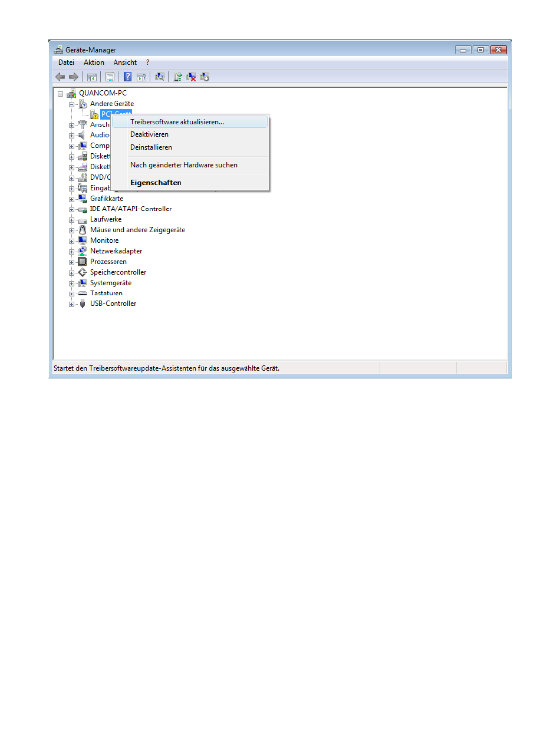Expand the Netzwerkadapter node
The image size is (560, 729).
tap(72, 252)
